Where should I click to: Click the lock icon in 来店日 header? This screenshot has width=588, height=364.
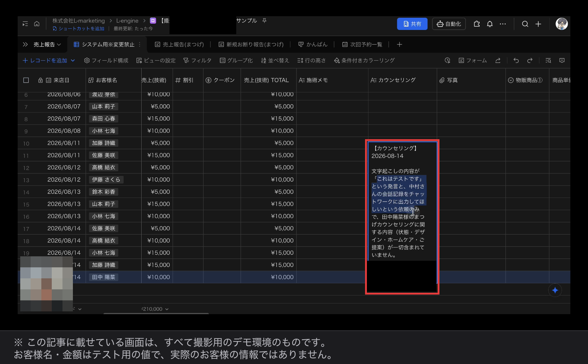40,80
